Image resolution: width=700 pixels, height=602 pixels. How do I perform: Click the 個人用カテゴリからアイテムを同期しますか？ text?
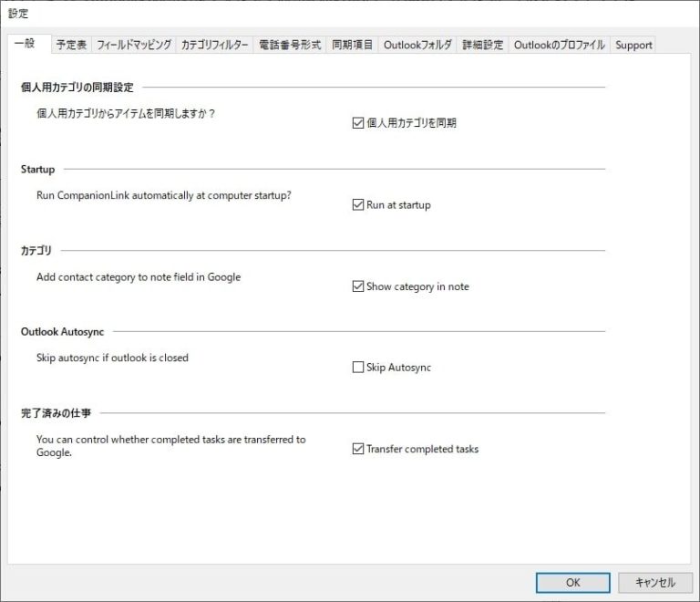126,114
